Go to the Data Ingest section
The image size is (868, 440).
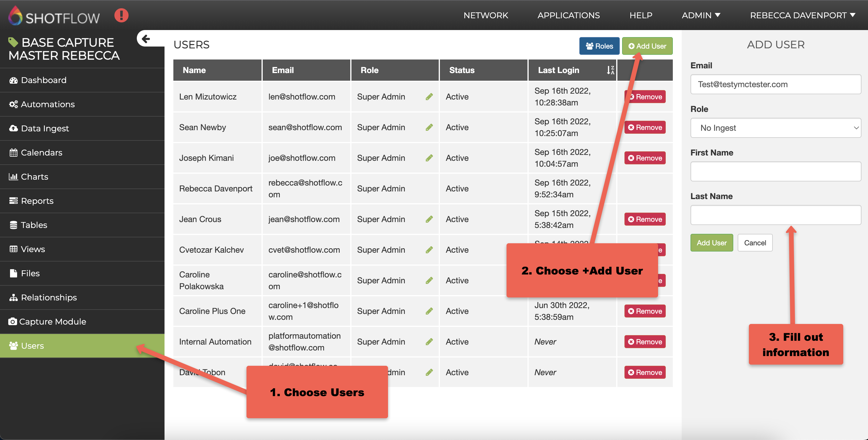45,128
